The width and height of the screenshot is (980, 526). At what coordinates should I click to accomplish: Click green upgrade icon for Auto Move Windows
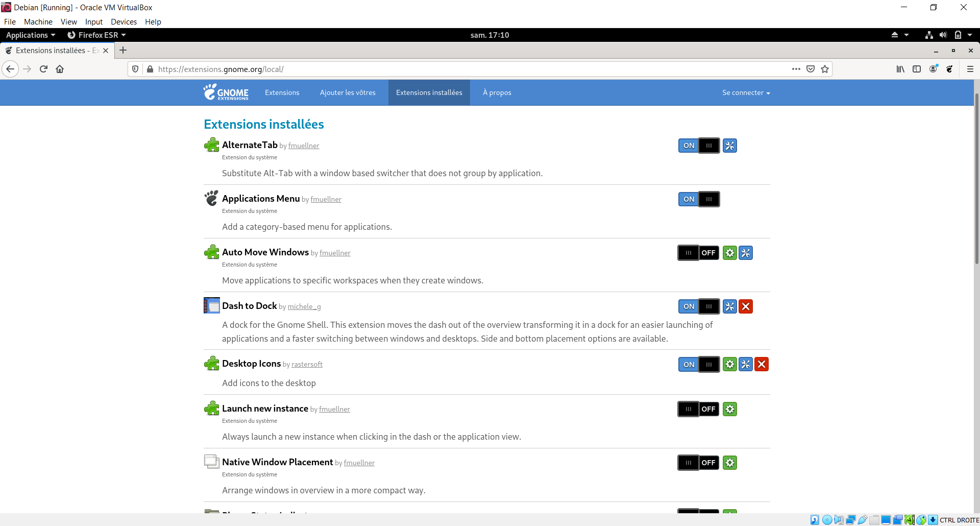pyautogui.click(x=730, y=253)
